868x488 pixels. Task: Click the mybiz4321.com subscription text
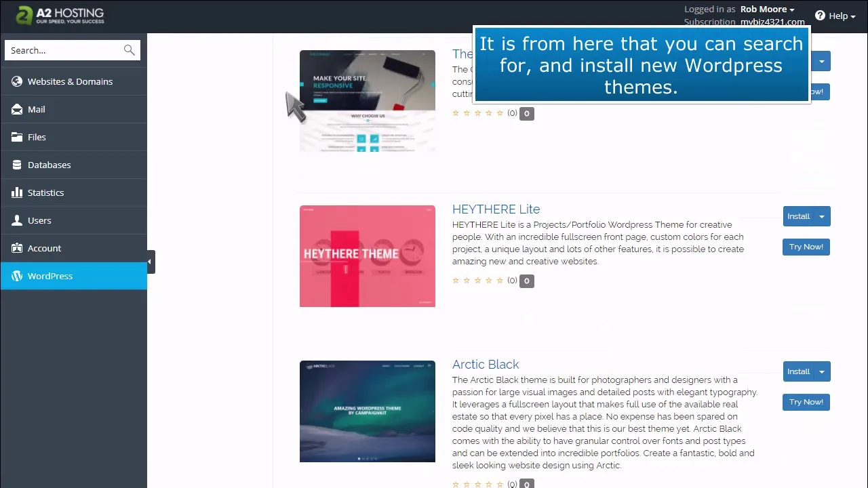772,22
